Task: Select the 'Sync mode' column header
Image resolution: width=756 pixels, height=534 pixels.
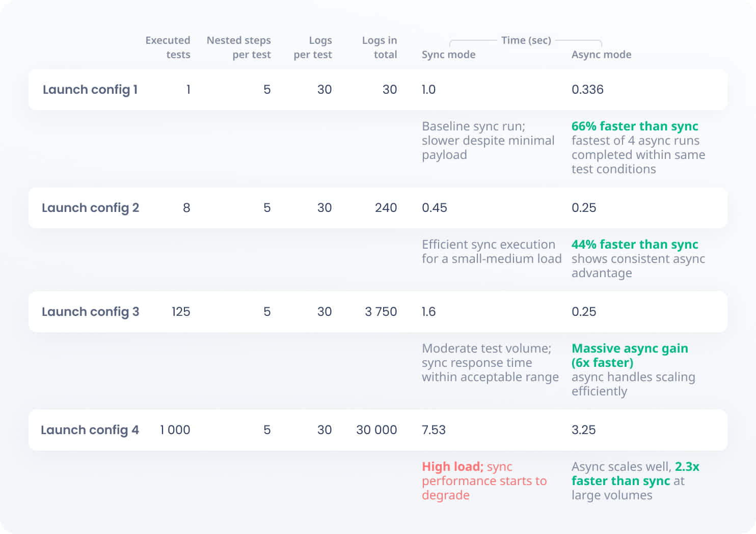Action: click(448, 55)
